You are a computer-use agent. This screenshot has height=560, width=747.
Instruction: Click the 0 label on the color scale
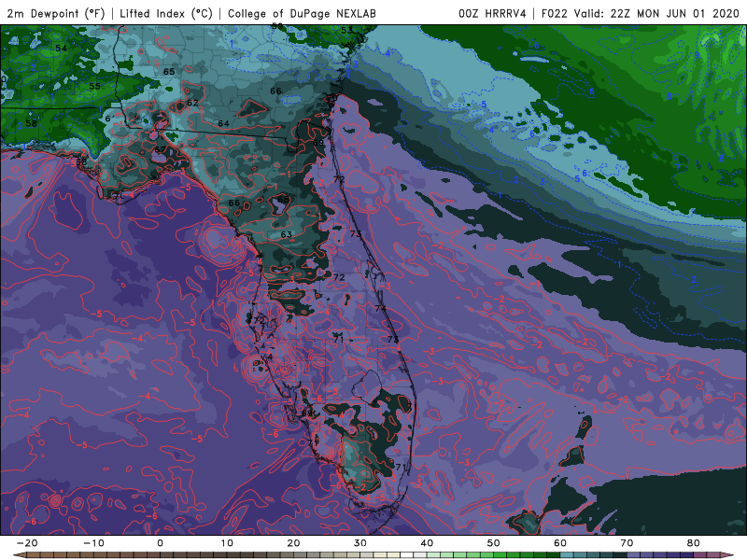160,543
